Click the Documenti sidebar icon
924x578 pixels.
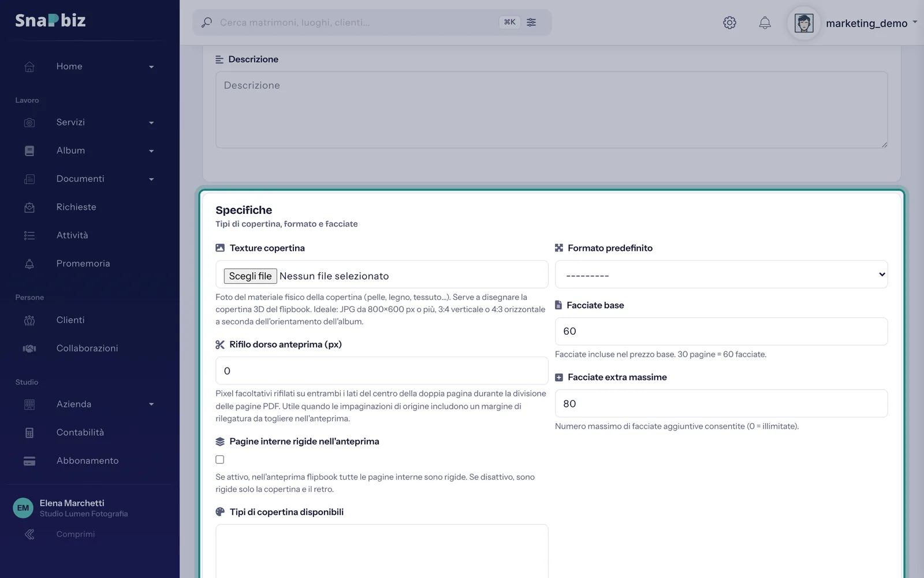pyautogui.click(x=29, y=179)
